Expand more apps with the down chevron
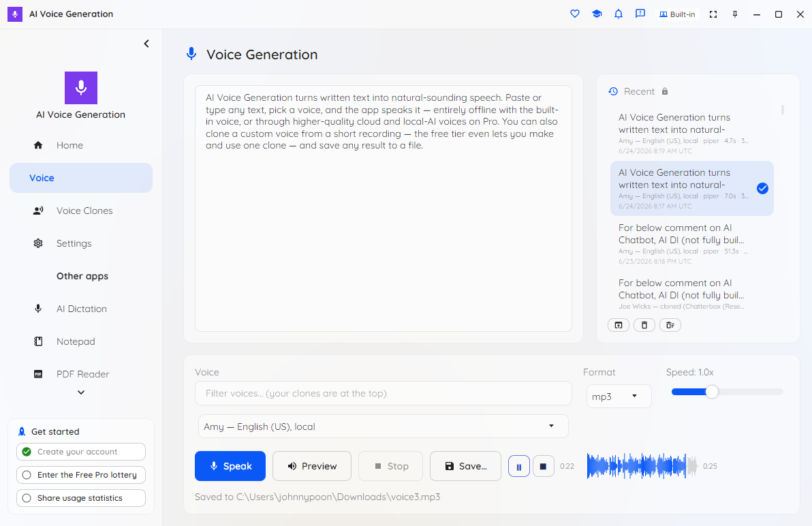The image size is (812, 526). pyautogui.click(x=81, y=392)
